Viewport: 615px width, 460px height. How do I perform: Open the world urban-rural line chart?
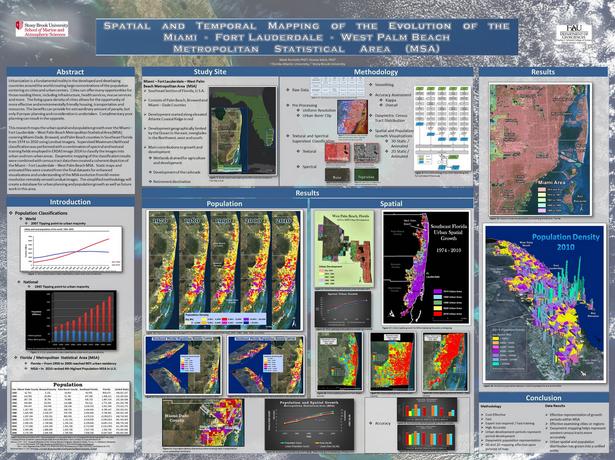(x=71, y=249)
